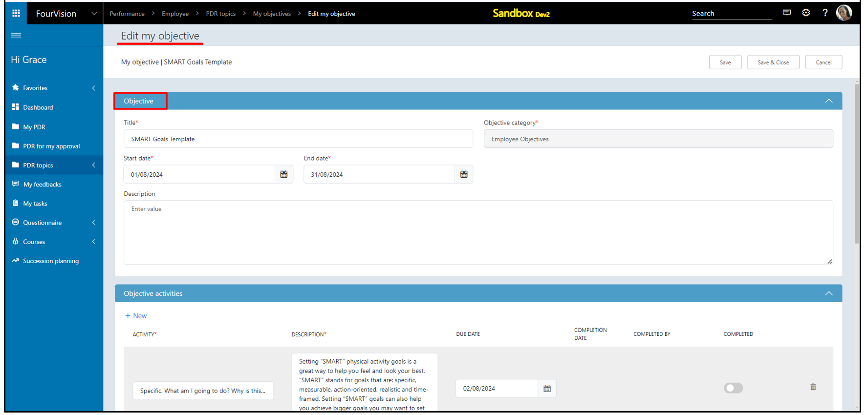
Task: Click the Title input field
Action: click(x=298, y=139)
